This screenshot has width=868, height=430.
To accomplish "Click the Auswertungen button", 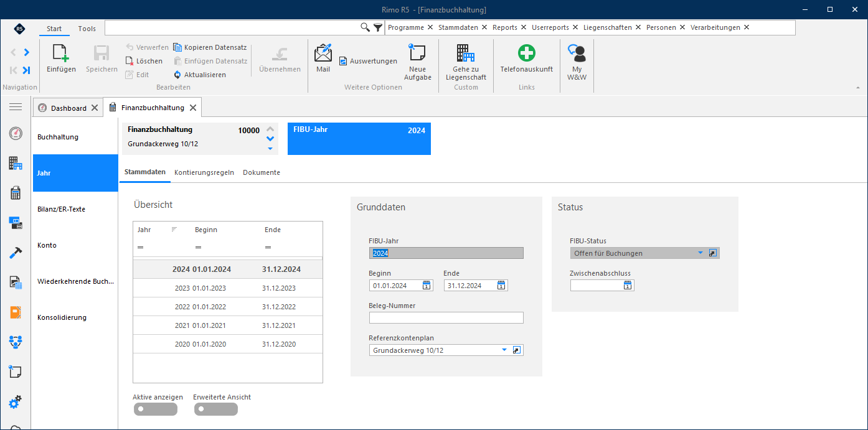I will (x=368, y=61).
